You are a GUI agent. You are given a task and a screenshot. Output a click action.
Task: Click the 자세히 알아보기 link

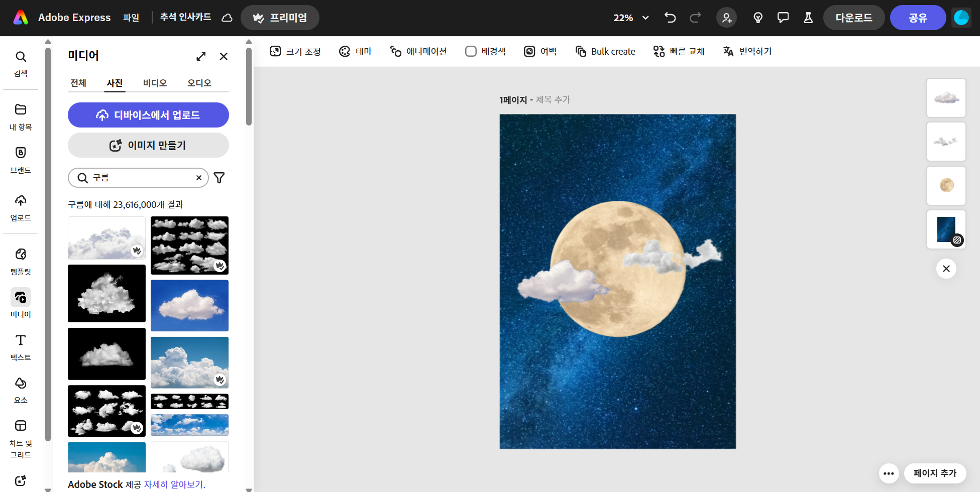point(174,484)
